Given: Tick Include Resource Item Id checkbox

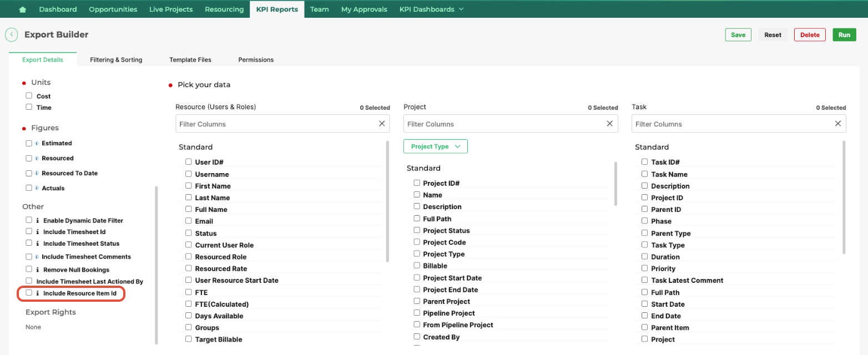Looking at the screenshot, I should (x=29, y=292).
